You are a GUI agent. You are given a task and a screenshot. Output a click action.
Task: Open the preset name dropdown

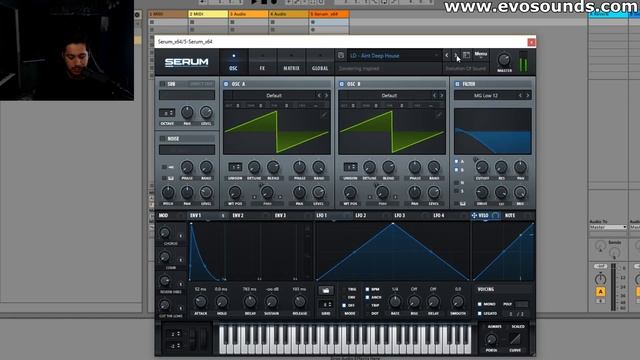393,56
